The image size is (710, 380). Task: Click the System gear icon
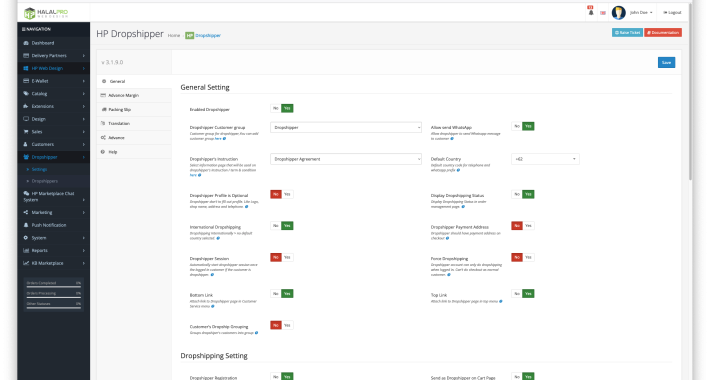point(26,238)
